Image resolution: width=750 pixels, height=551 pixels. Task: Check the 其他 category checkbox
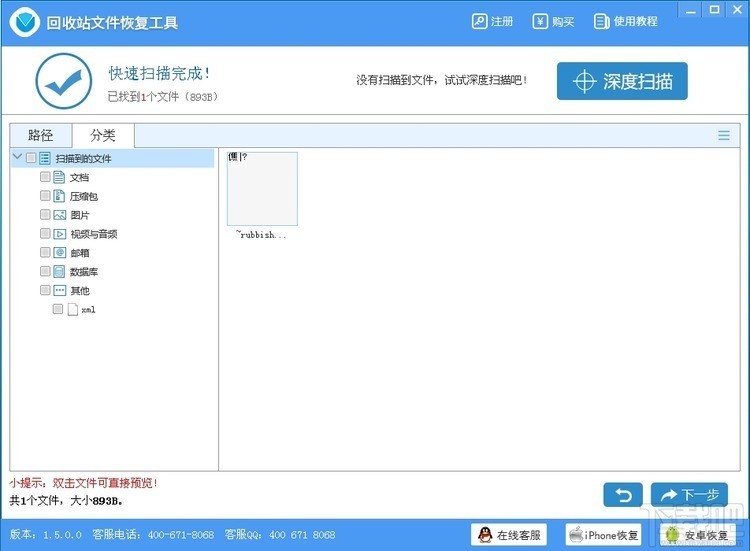(x=45, y=290)
